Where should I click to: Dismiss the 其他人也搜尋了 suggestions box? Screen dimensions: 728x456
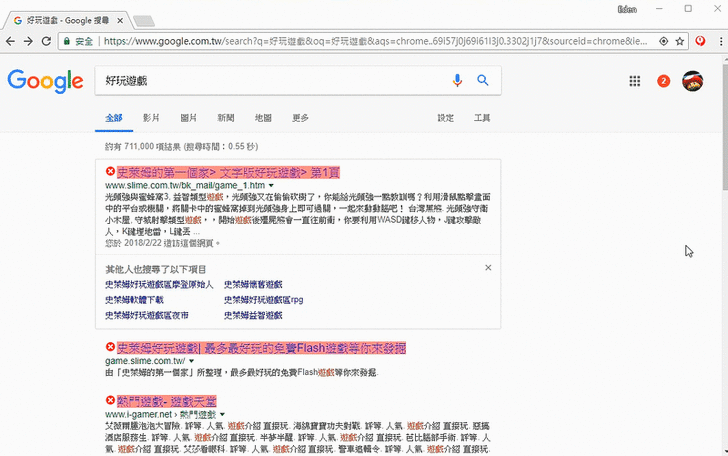pyautogui.click(x=488, y=268)
